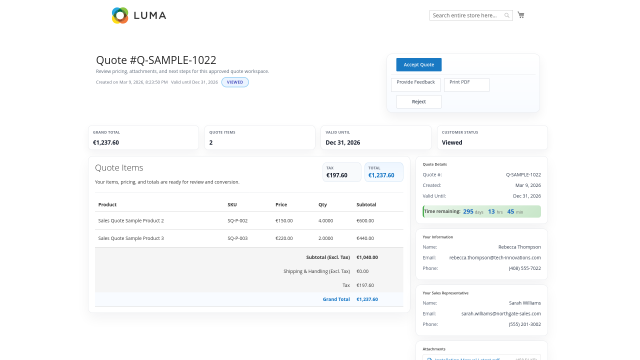Click Shipping & Handling amount €0.00
Screen dimensions: 640x360
point(362,271)
